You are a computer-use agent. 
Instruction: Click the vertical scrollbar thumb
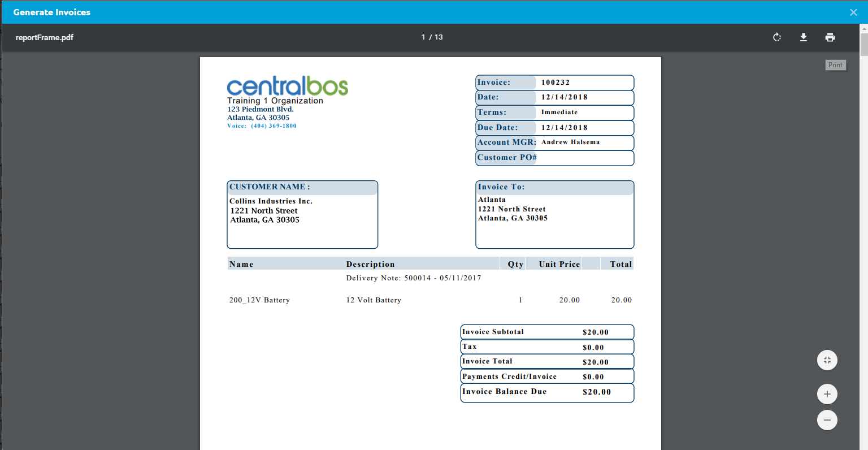click(863, 44)
